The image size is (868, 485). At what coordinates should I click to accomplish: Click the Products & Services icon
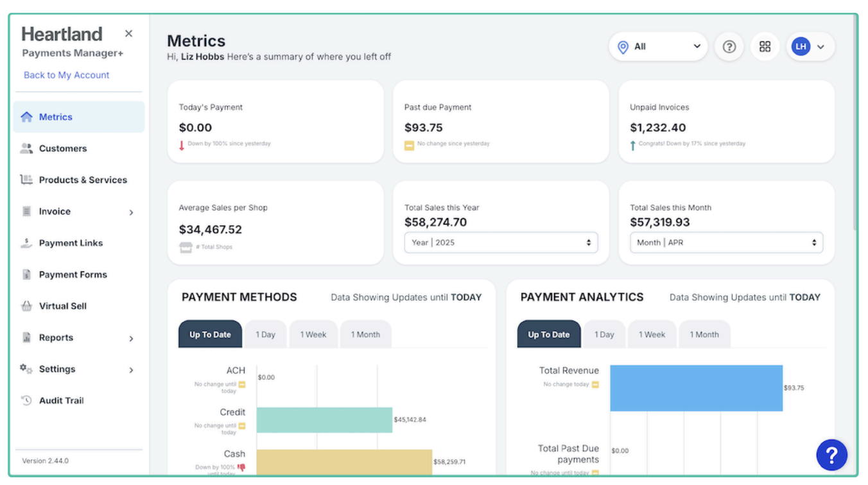26,180
